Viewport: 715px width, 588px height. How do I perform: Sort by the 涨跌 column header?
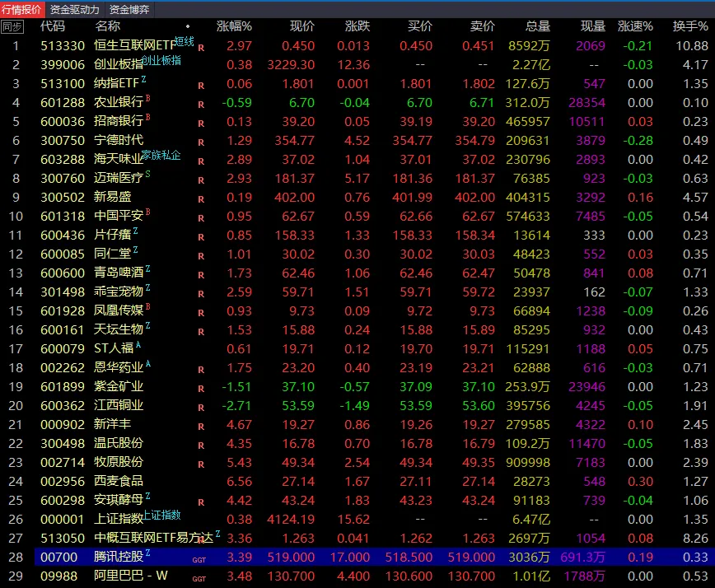[x=357, y=26]
